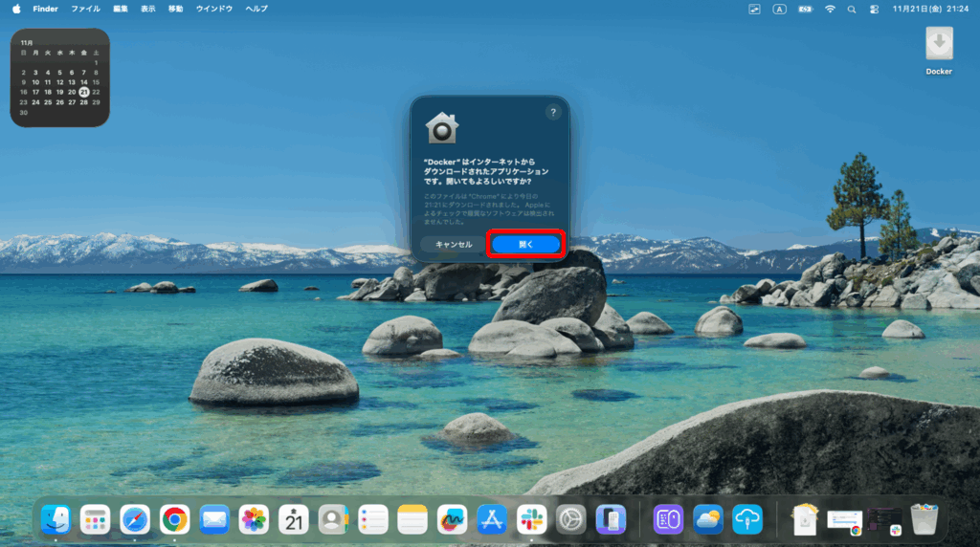
Task: Select today's date 21 in the calendar widget
Action: (84, 92)
